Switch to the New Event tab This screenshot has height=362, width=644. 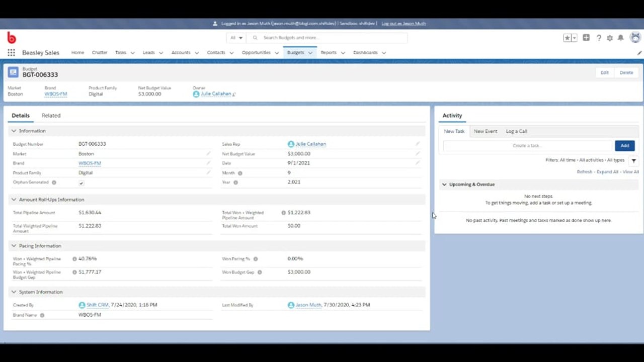tap(486, 131)
